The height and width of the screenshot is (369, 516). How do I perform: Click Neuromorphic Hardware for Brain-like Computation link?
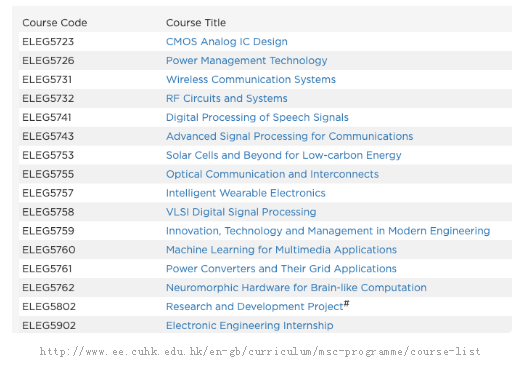pos(296,288)
